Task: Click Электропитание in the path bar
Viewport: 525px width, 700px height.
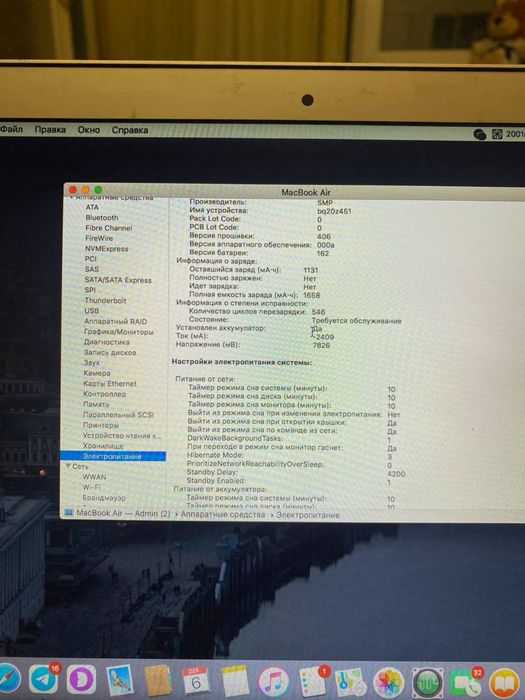Action: tap(308, 515)
